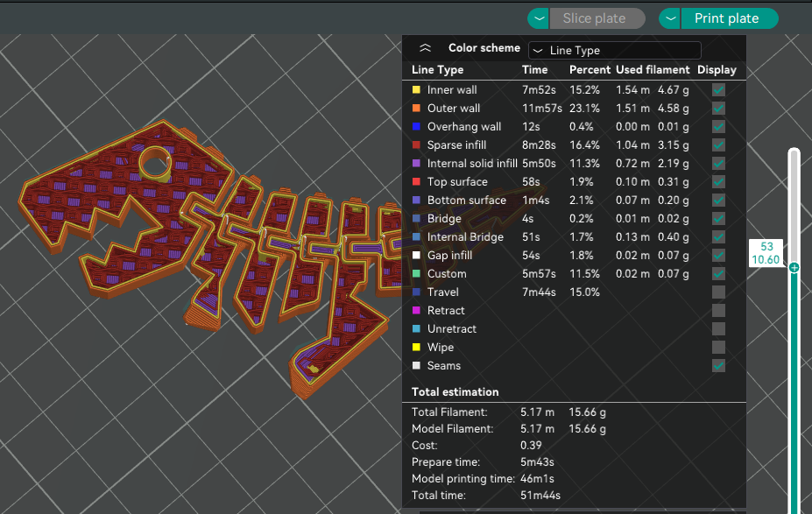Click the layer slider plus handle
Viewport: 812px width, 514px height.
794,268
